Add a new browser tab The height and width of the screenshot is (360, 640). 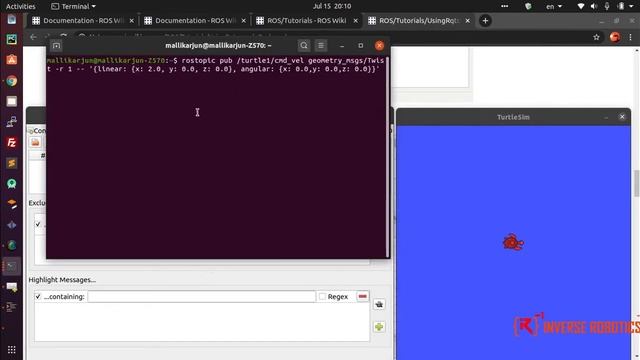485,20
